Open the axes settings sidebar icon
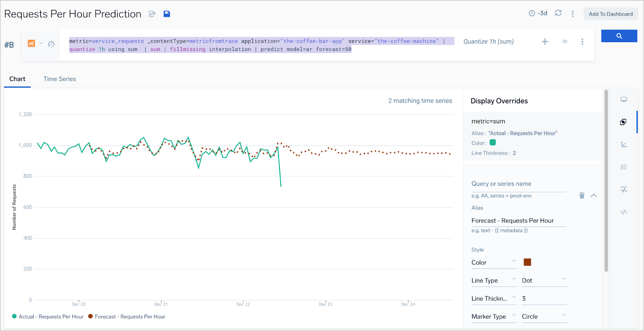644x331 pixels. click(x=624, y=145)
